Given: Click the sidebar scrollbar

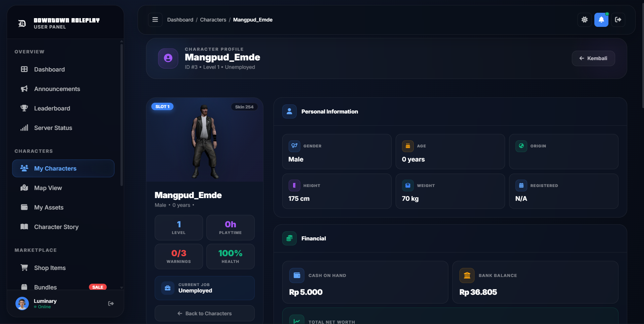Looking at the screenshot, I should click(x=121, y=114).
